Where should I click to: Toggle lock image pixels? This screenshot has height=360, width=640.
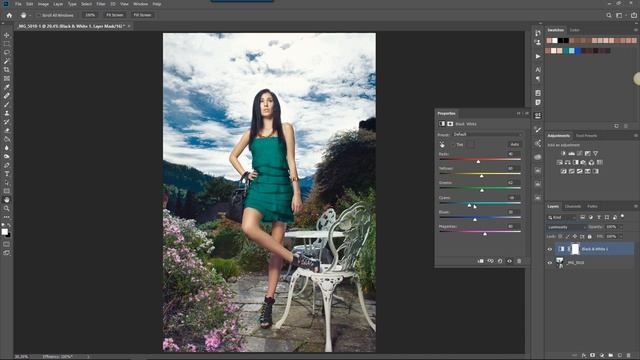click(x=567, y=236)
